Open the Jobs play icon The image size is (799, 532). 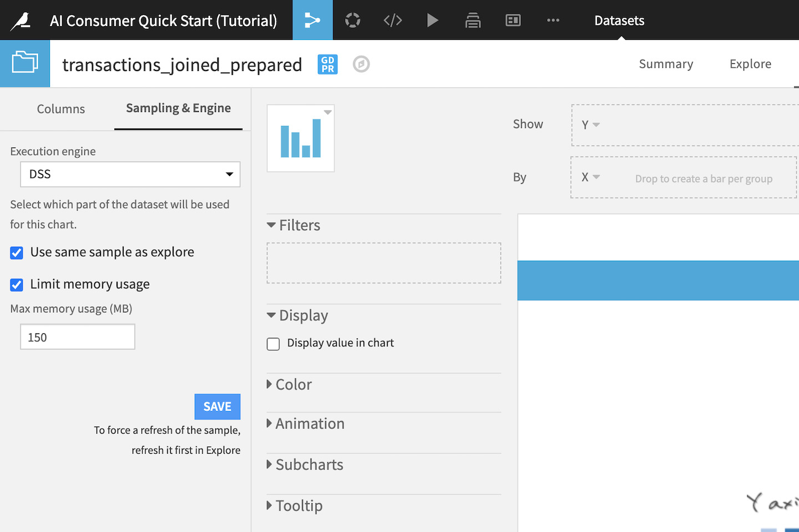433,21
